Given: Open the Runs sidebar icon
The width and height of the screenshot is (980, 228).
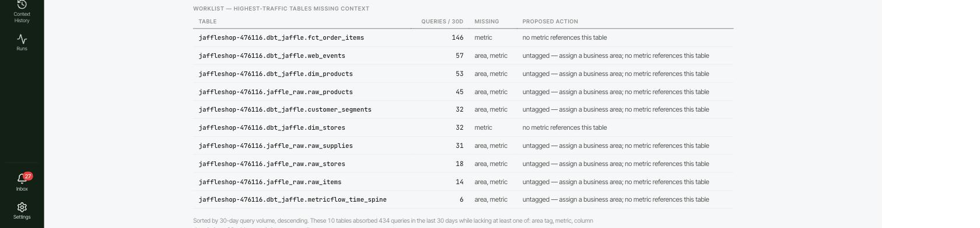Looking at the screenshot, I should (x=22, y=43).
